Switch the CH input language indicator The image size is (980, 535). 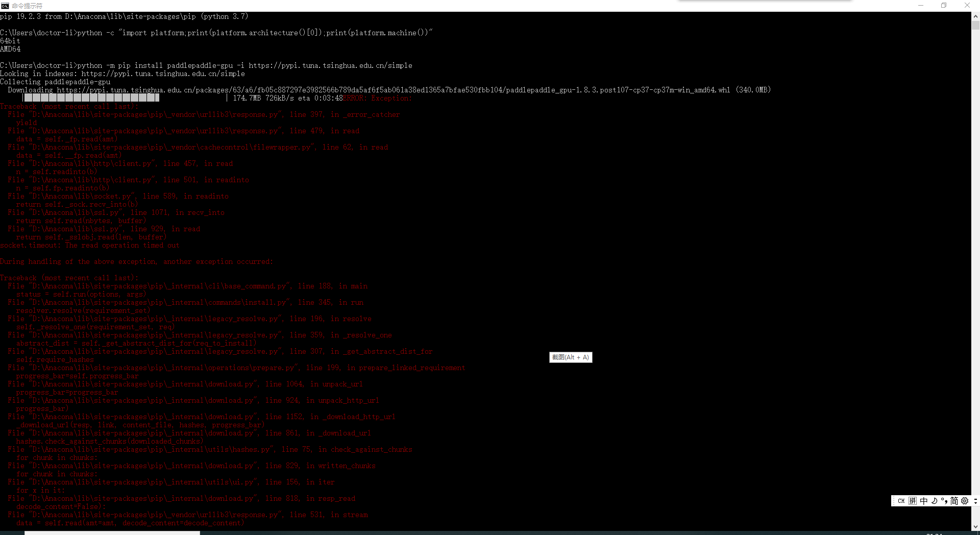(901, 501)
